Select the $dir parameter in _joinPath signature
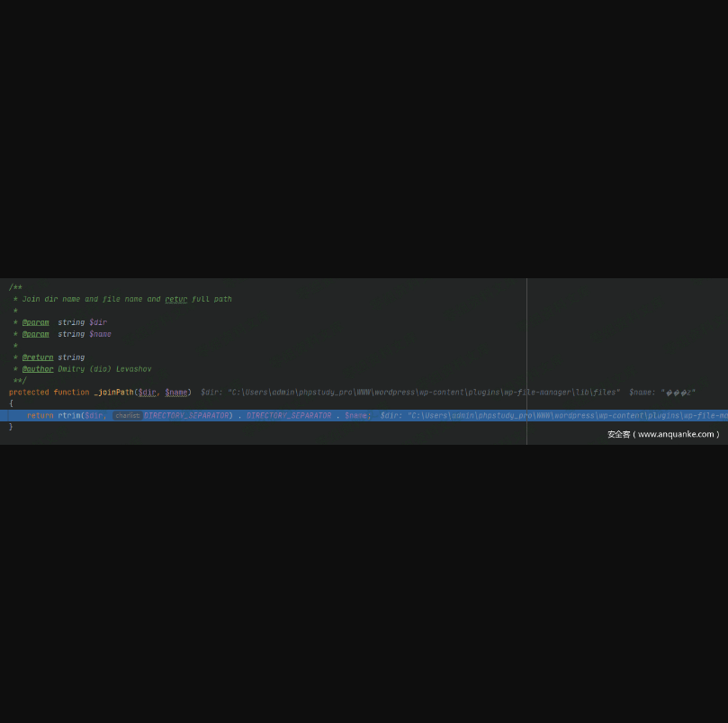This screenshot has height=723, width=728. 147,393
